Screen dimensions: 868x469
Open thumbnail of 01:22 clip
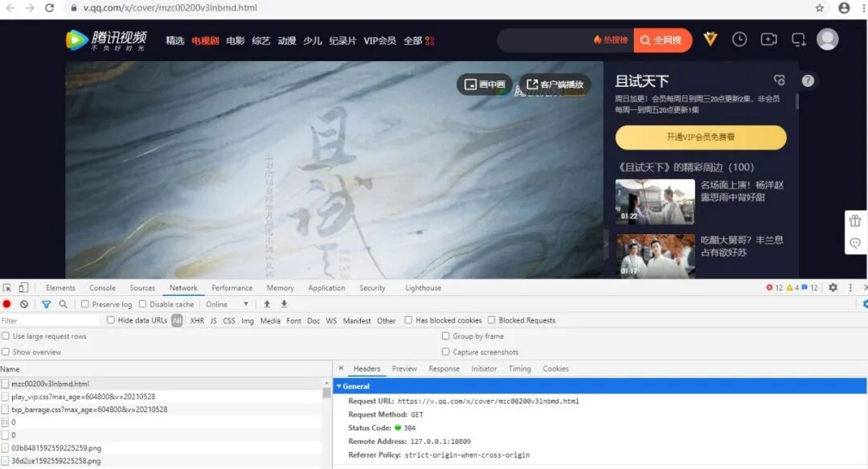coord(655,201)
